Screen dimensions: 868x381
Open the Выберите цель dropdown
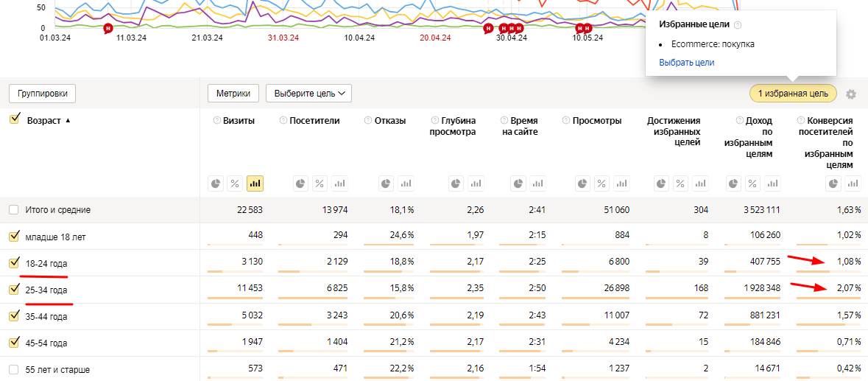(308, 94)
